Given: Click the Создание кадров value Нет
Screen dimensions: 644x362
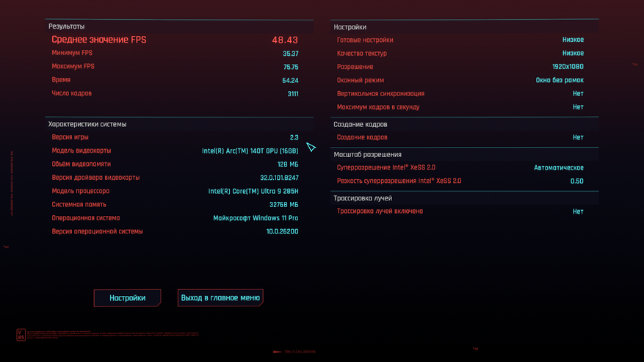Looking at the screenshot, I should pyautogui.click(x=578, y=137).
